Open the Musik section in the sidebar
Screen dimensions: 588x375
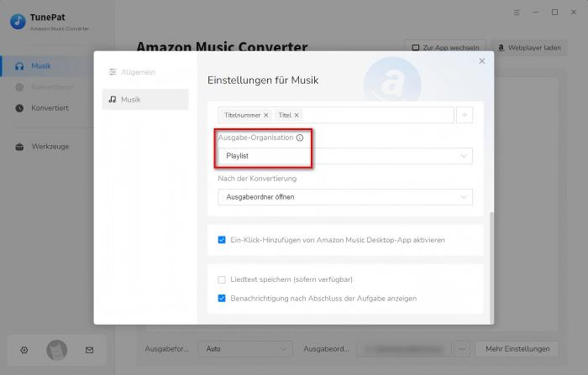[47, 66]
